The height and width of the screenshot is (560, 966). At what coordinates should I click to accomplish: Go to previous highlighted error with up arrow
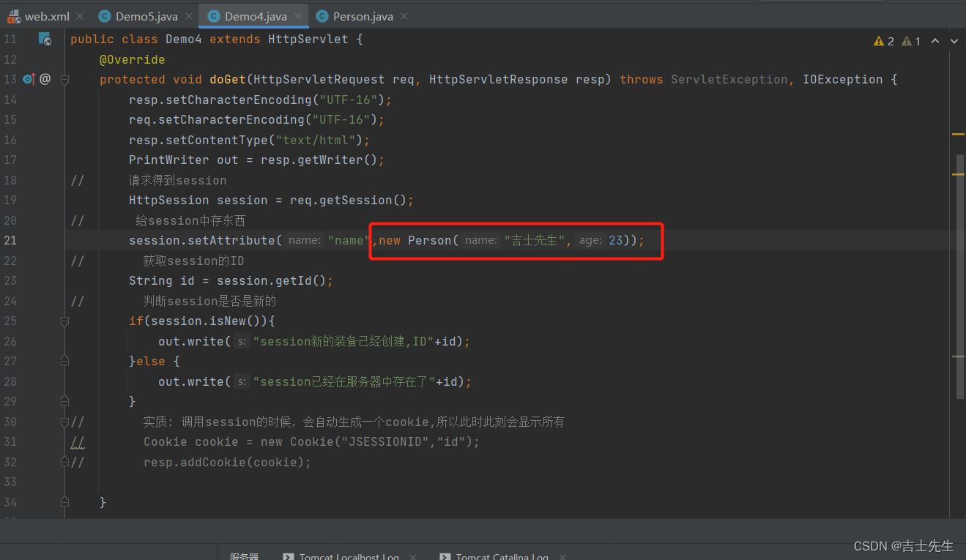click(x=935, y=42)
